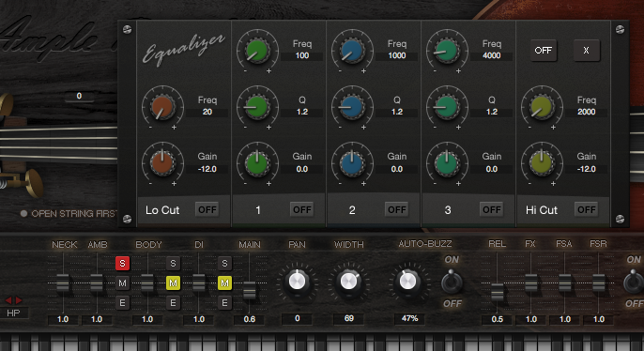Click band 1 Freq value 100
This screenshot has width=644, height=351.
(x=302, y=55)
